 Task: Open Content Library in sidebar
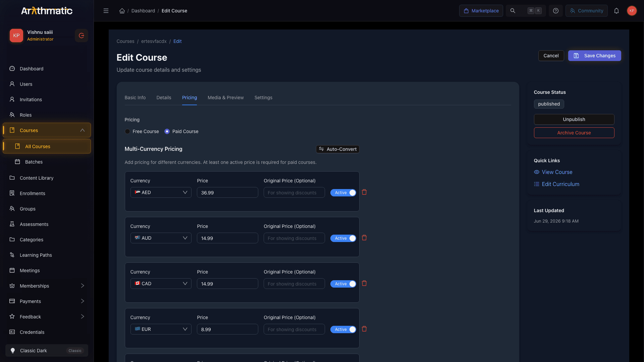point(47,178)
